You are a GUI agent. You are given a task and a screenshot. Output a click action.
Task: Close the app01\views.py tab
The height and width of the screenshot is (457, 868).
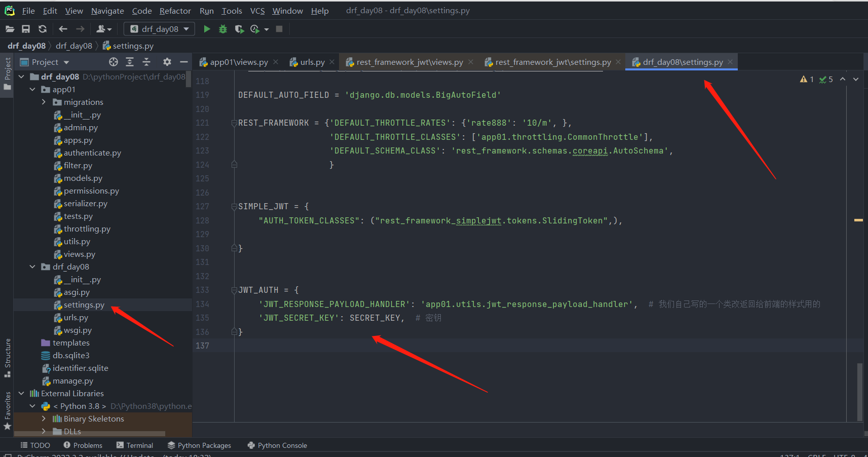click(x=276, y=62)
